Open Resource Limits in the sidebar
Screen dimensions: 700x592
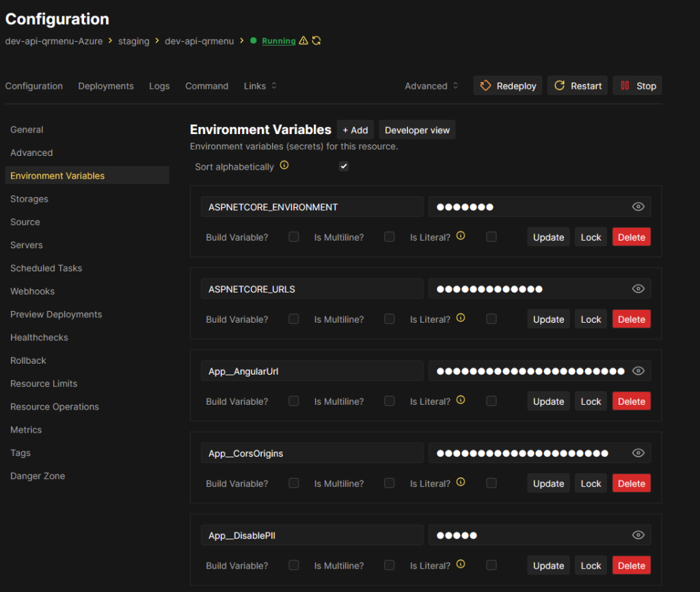point(44,384)
